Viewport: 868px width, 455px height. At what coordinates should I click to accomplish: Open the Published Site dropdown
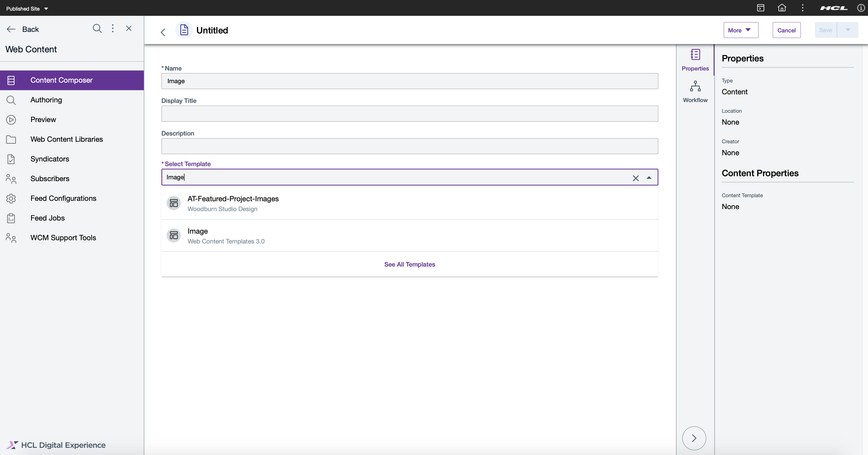pyautogui.click(x=27, y=9)
